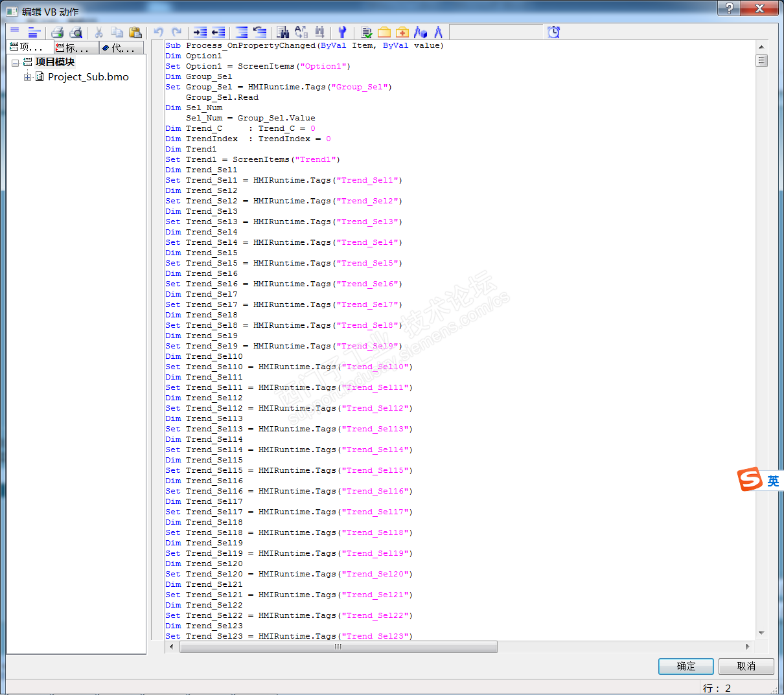The width and height of the screenshot is (784, 695).
Task: Click the alarm clock trigger icon
Action: 553,32
